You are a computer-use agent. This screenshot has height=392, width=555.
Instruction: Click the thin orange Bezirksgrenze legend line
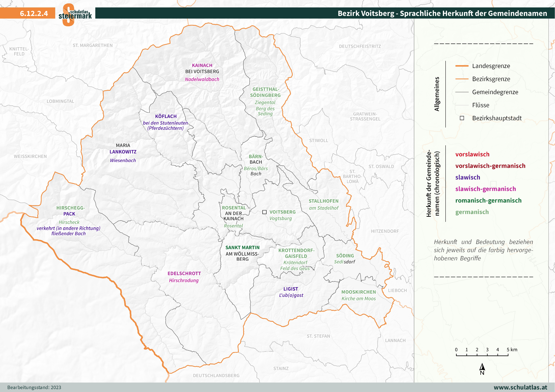click(462, 79)
